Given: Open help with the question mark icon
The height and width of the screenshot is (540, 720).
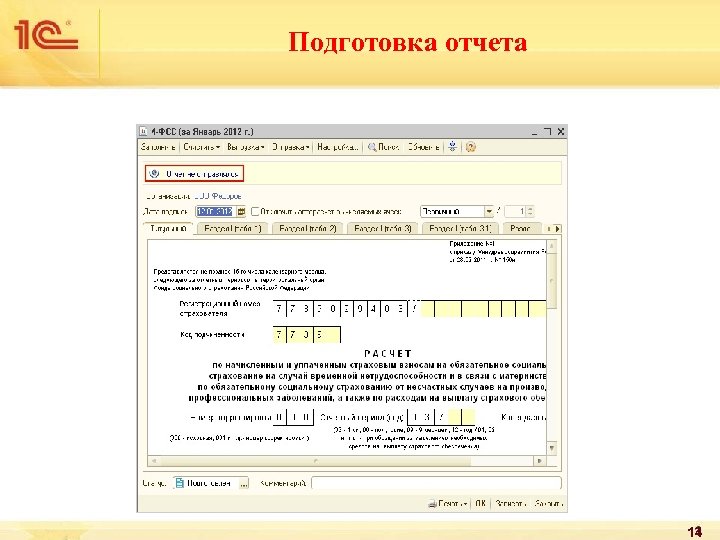Looking at the screenshot, I should pyautogui.click(x=471, y=147).
